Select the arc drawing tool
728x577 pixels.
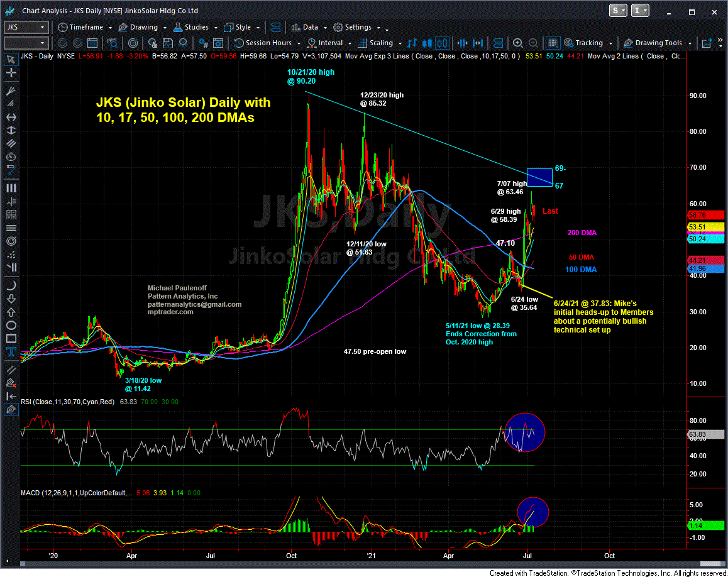11,285
